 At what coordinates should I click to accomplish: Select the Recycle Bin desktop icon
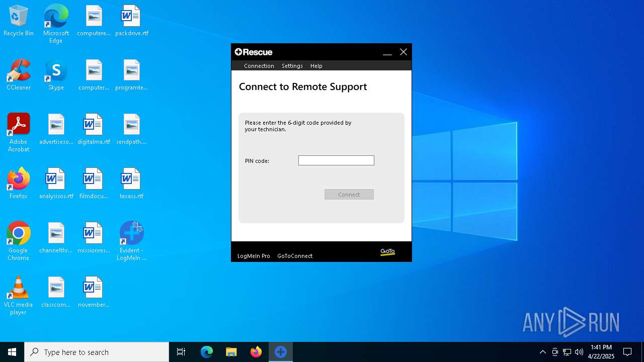(19, 21)
